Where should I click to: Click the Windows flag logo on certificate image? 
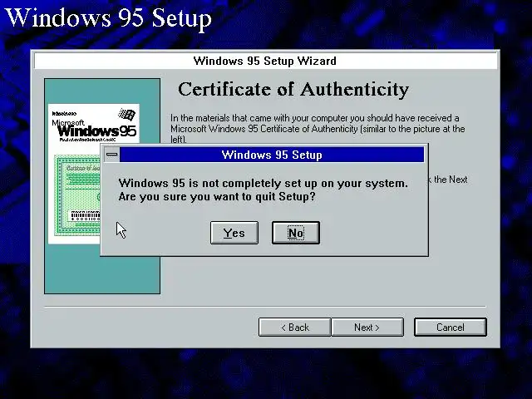(127, 115)
